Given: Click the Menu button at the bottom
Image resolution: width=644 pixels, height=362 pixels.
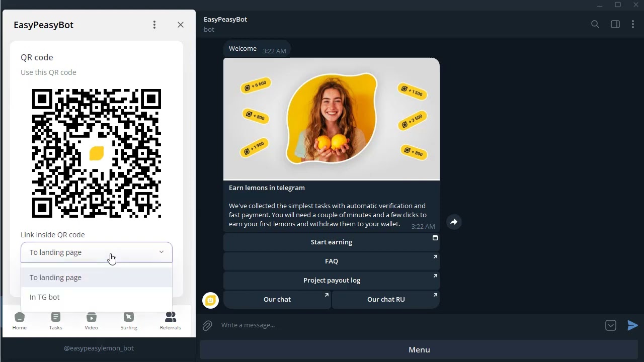Looking at the screenshot, I should click(x=419, y=350).
